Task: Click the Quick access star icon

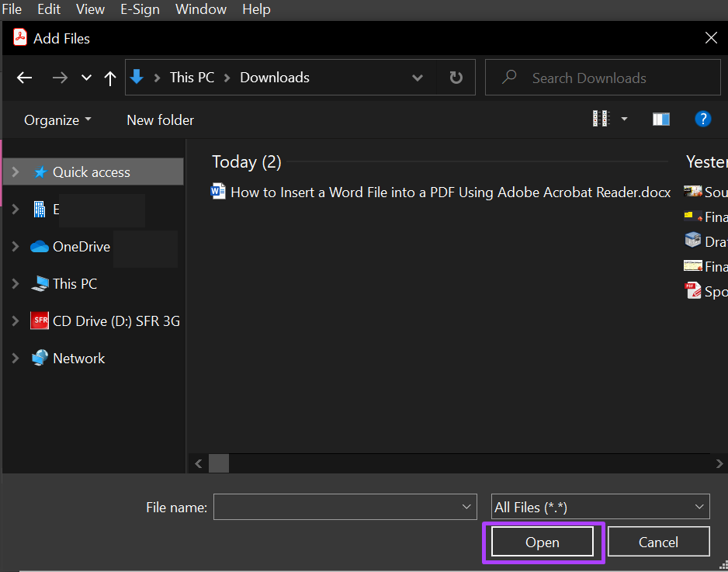Action: (40, 172)
